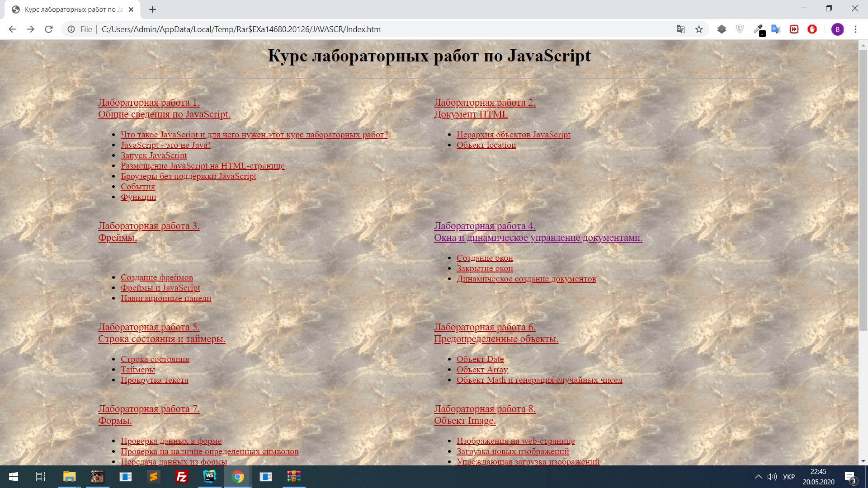Bookmark this page with the star icon
This screenshot has height=488, width=868.
(x=699, y=29)
